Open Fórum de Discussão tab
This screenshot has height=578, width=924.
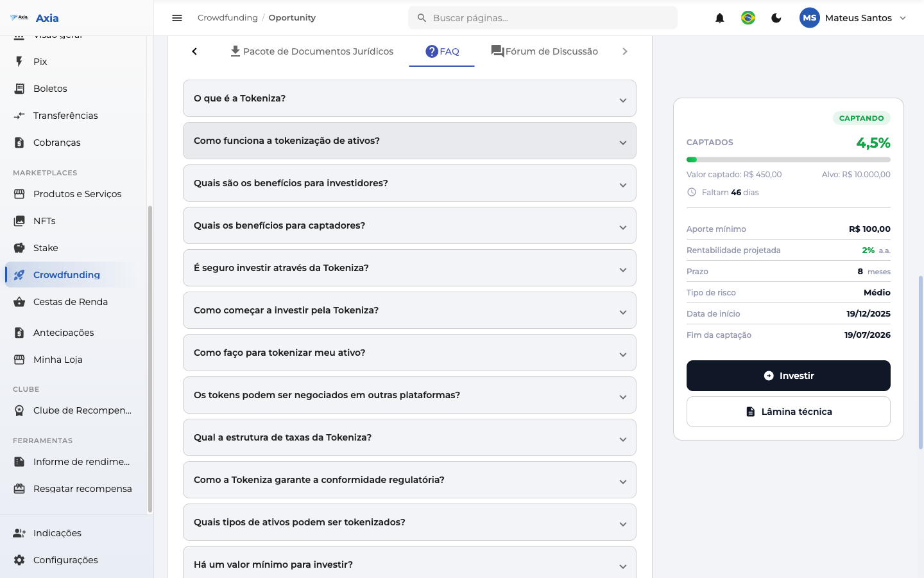(544, 51)
